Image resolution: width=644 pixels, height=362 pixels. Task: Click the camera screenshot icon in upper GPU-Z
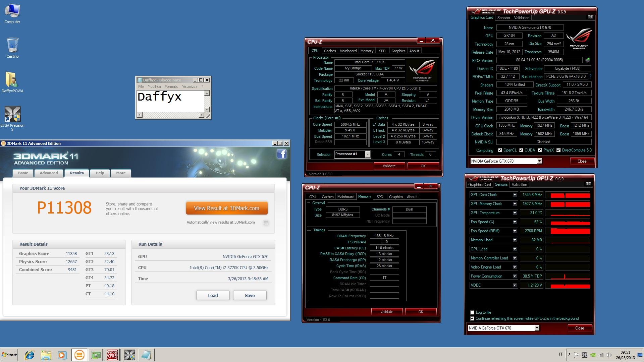coord(590,17)
